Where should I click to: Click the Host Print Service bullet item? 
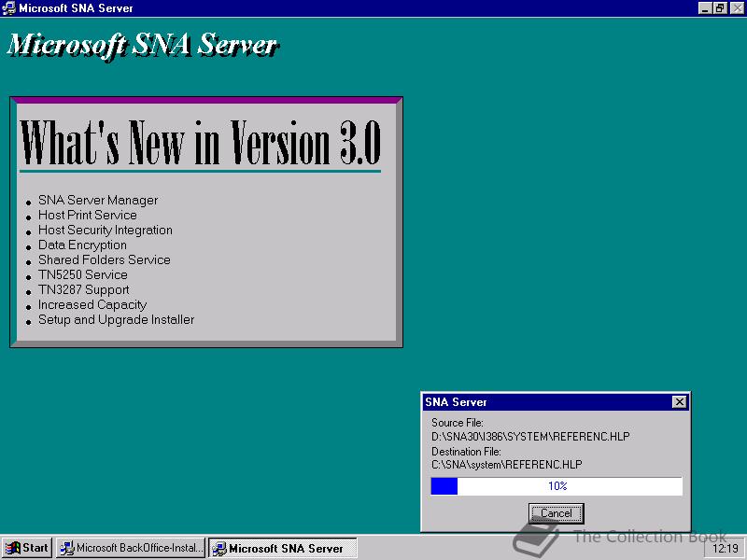[x=88, y=215]
